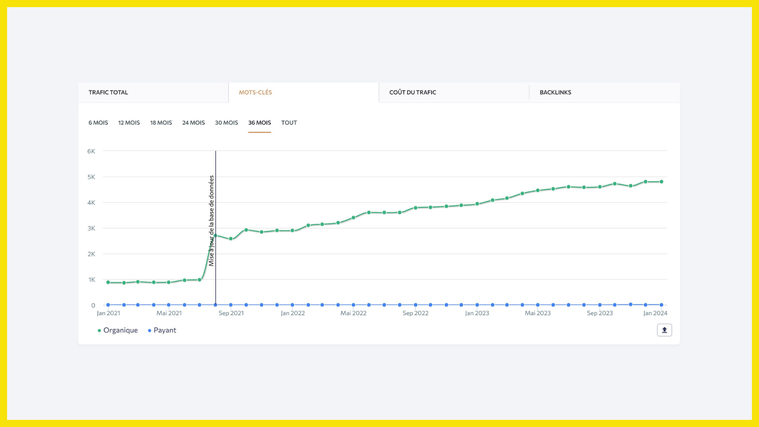Toggle the Payant legend series

(x=163, y=330)
